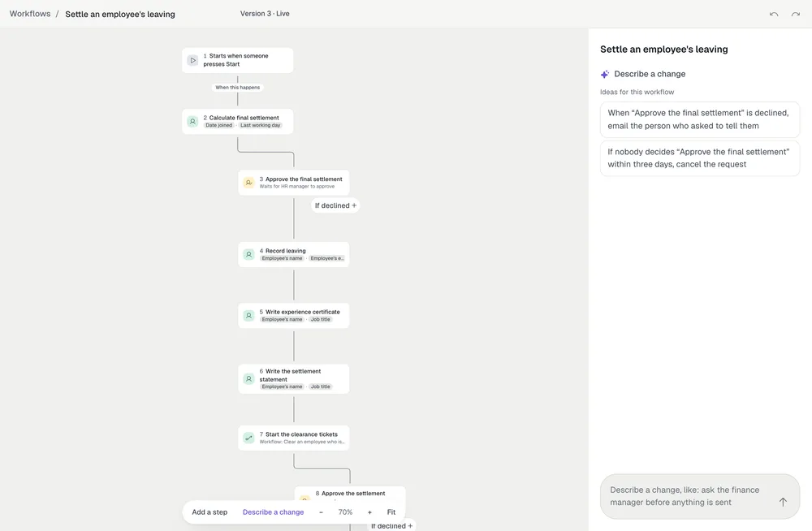The width and height of the screenshot is (812, 531).
Task: Click the Settle an employee's leaving breadcrumb title
Action: point(120,14)
